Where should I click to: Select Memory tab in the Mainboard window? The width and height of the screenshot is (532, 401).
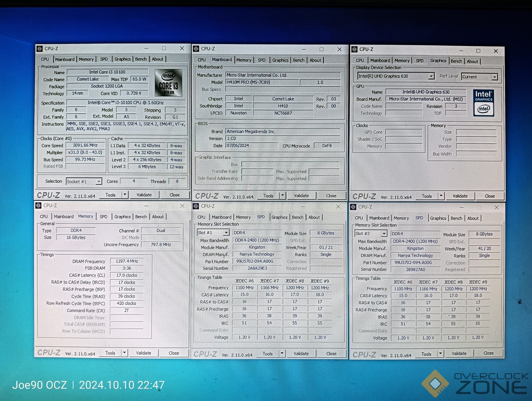point(244,60)
